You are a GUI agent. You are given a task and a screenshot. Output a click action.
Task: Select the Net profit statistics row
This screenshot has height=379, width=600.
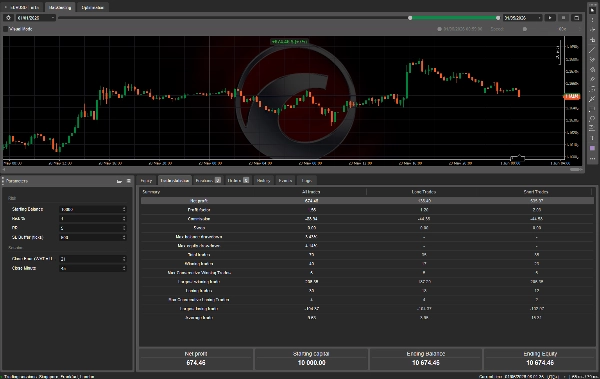[x=367, y=201]
